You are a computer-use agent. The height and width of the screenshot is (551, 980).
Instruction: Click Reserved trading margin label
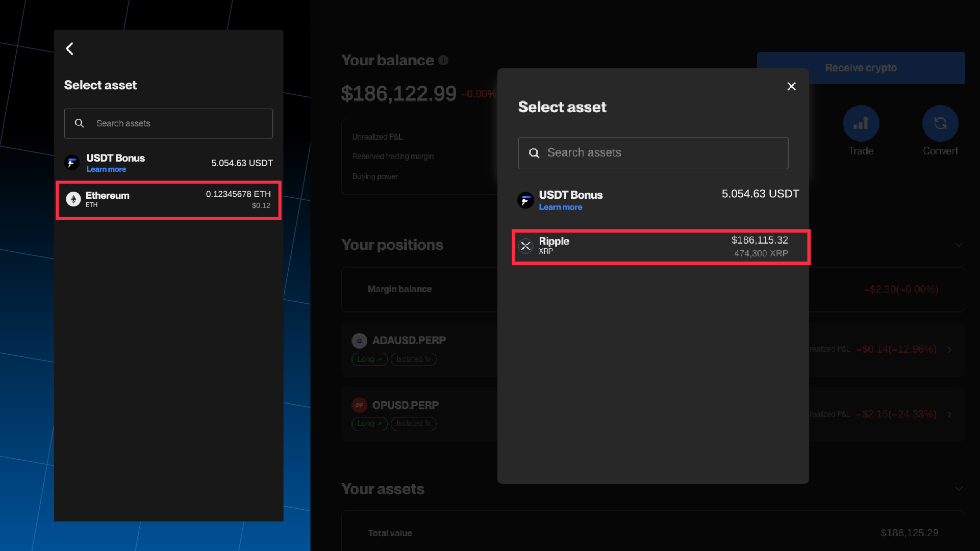click(x=393, y=156)
